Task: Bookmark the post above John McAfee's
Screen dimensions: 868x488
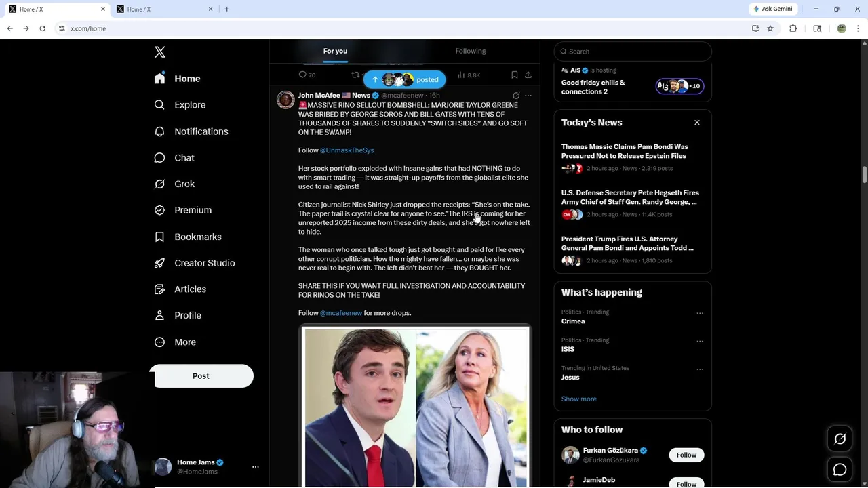Action: (514, 75)
